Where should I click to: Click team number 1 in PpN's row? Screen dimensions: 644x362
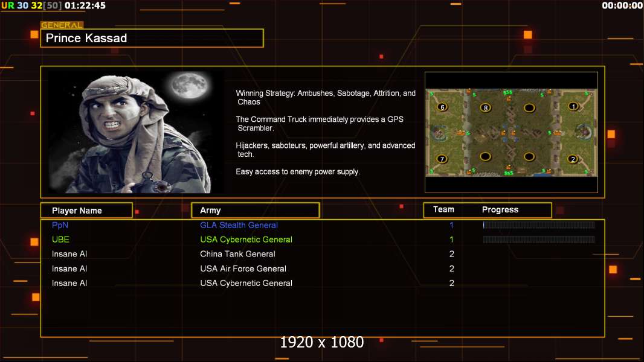451,225
